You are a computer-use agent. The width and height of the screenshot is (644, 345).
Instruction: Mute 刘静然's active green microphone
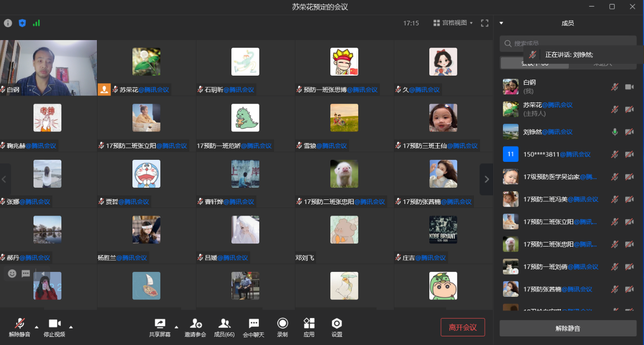(615, 132)
